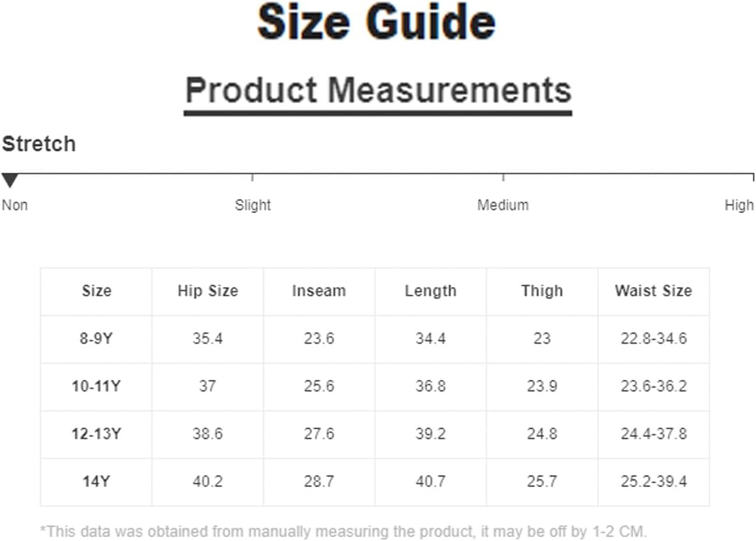This screenshot has height=541, width=756.
Task: Select the 12-13Y size row label
Action: tap(96, 434)
